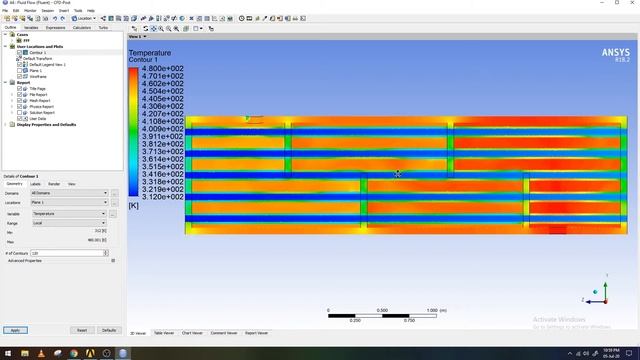Click the camera sync icon in viewer toolbar

[x=211, y=29]
